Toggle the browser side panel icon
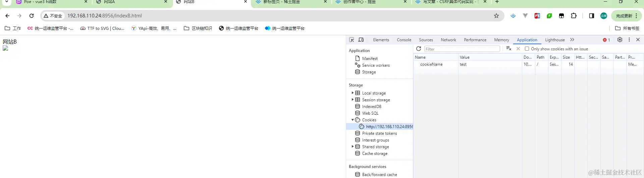644x178 pixels. tap(591, 16)
